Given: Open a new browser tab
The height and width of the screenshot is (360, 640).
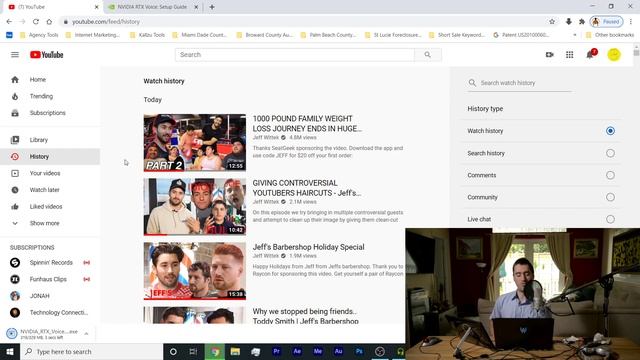Looking at the screenshot, I should point(212,7).
